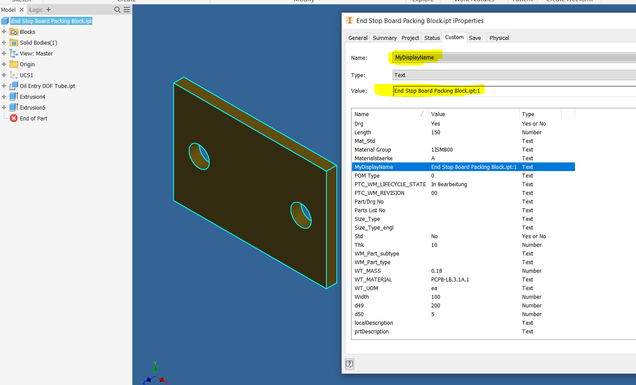Screen dimensions: 636x385
Task: Select the Thk property row
Action: (463, 245)
